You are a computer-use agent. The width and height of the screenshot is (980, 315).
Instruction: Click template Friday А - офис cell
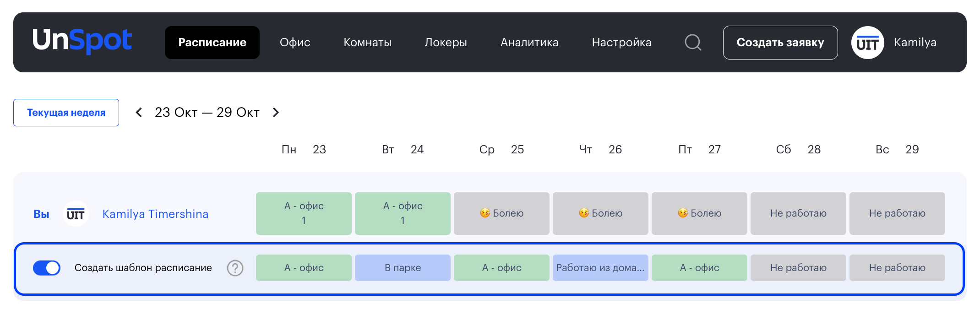tap(699, 268)
